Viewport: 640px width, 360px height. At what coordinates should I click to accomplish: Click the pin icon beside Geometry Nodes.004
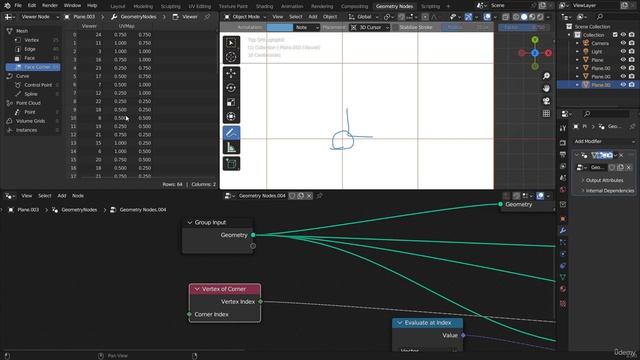(x=320, y=196)
